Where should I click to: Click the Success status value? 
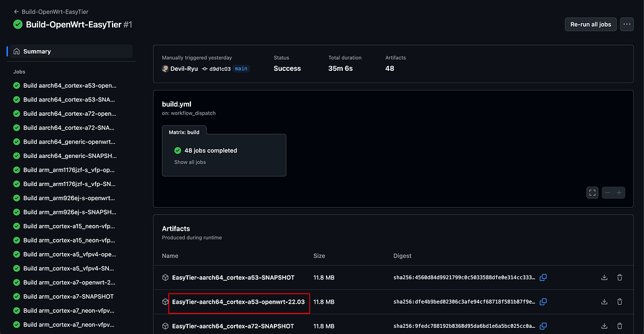(287, 68)
